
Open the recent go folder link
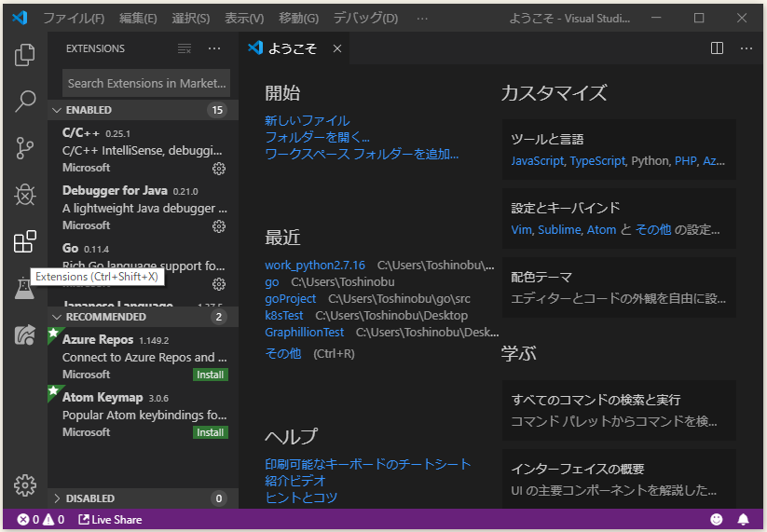point(271,282)
